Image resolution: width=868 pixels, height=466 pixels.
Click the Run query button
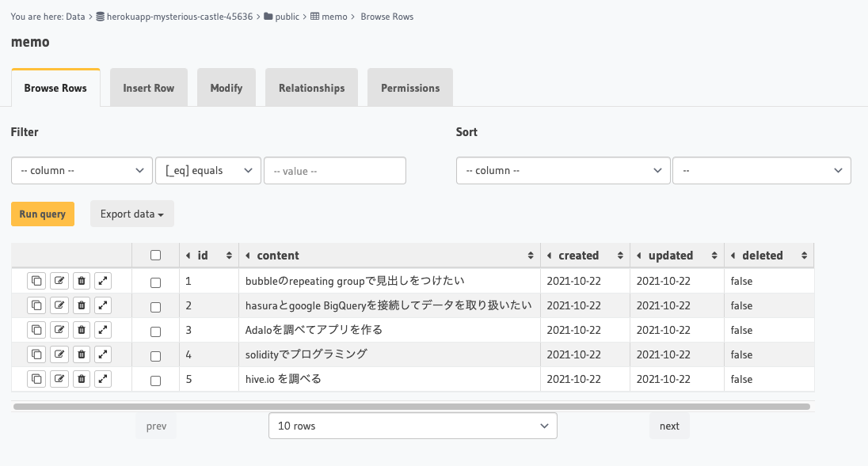click(42, 214)
